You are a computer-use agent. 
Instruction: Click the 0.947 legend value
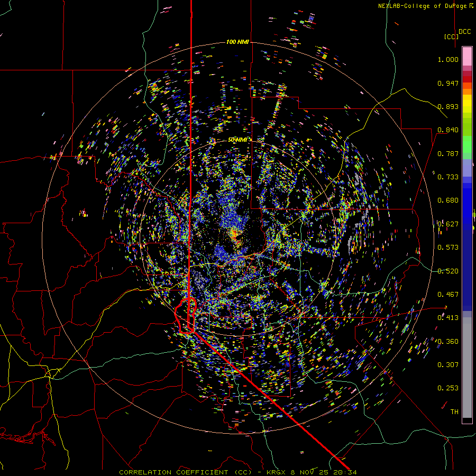coord(448,83)
